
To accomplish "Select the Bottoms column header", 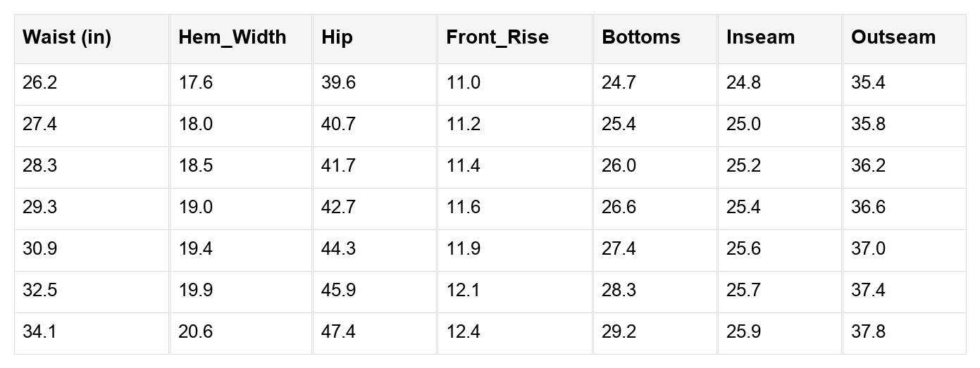I will pos(641,37).
